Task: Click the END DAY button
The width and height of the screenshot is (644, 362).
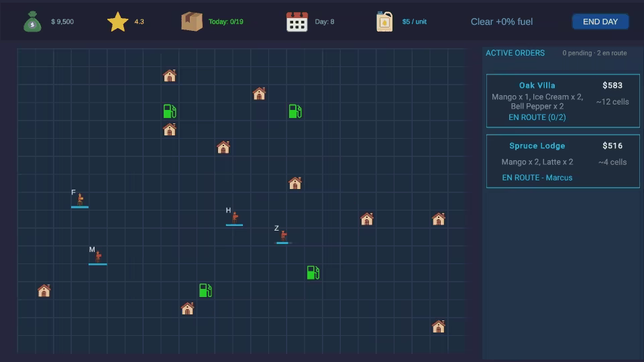Action: (600, 21)
